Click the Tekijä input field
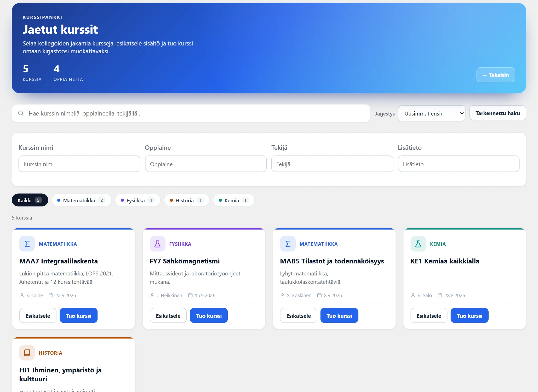538x392 pixels. pyautogui.click(x=332, y=164)
